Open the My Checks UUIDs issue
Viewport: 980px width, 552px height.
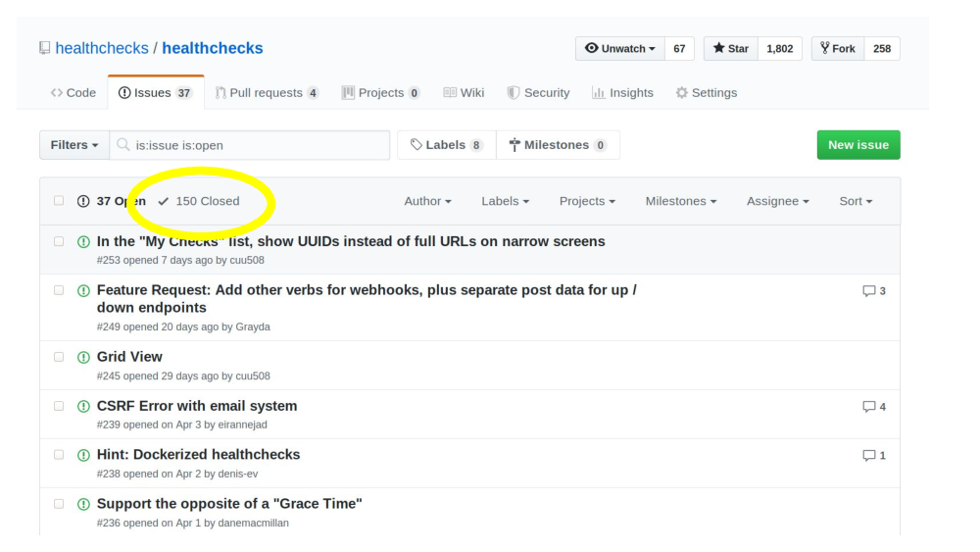(x=351, y=241)
